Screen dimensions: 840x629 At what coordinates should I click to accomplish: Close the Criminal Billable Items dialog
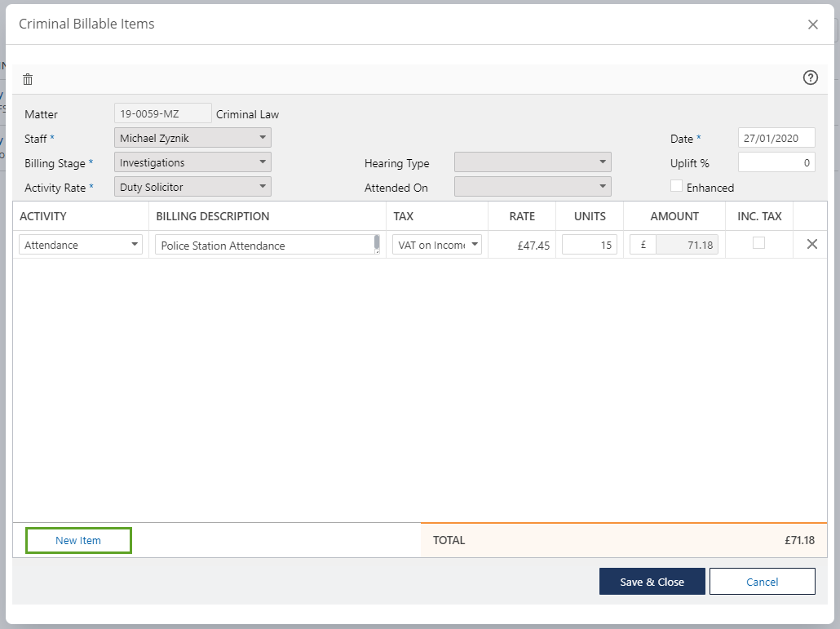click(x=812, y=24)
